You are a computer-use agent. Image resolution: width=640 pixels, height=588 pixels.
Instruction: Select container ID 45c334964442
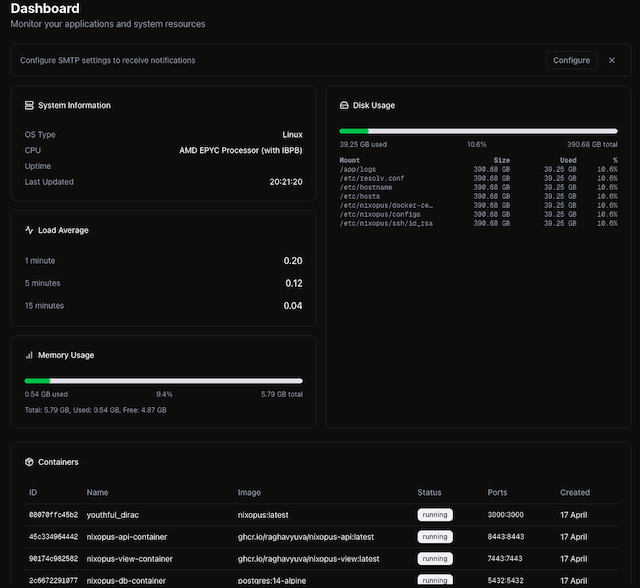pyautogui.click(x=53, y=537)
